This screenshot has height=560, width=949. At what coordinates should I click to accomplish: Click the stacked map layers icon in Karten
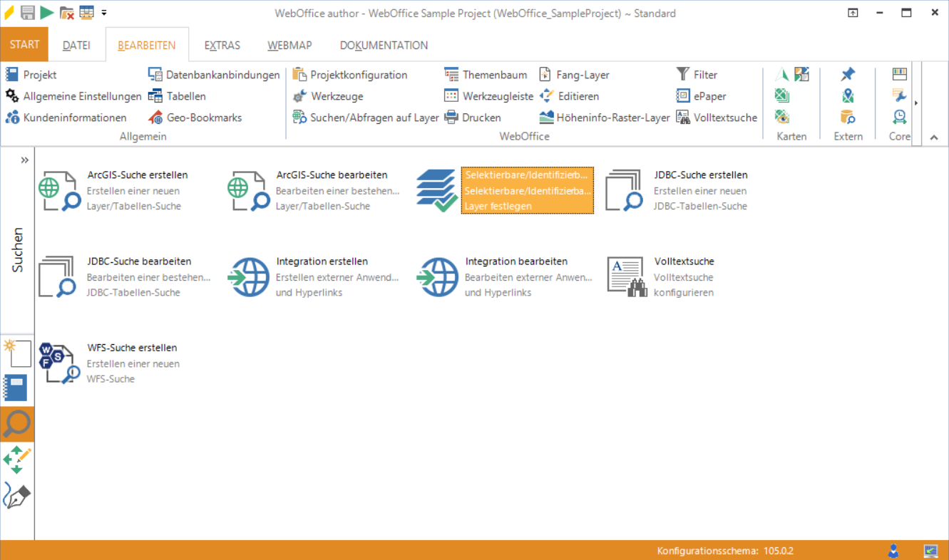click(x=782, y=95)
